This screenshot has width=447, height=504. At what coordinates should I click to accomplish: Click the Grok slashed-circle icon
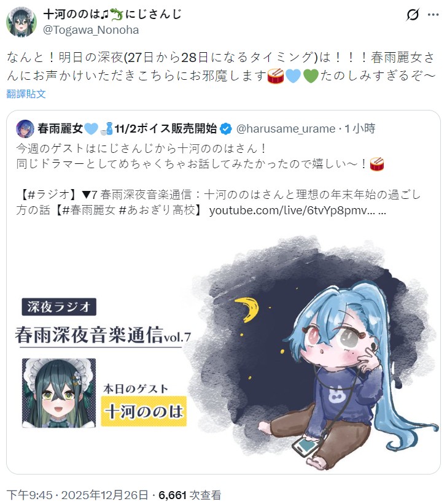pyautogui.click(x=413, y=15)
